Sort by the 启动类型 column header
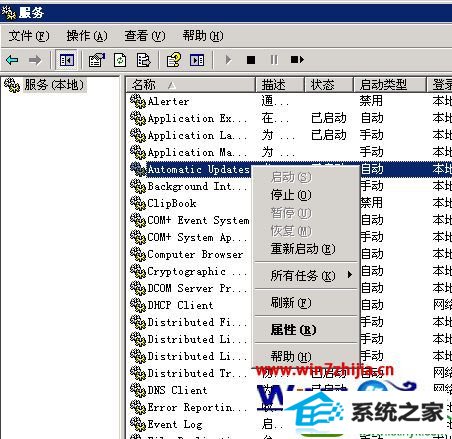Viewport: 452px width, 439px height. coord(390,85)
